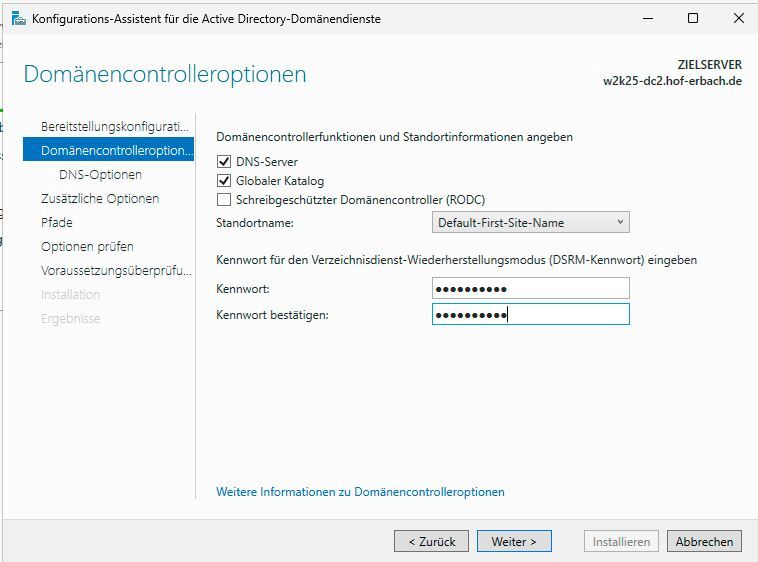Switch to the Pfade step
This screenshot has height=562, width=758.
click(57, 222)
